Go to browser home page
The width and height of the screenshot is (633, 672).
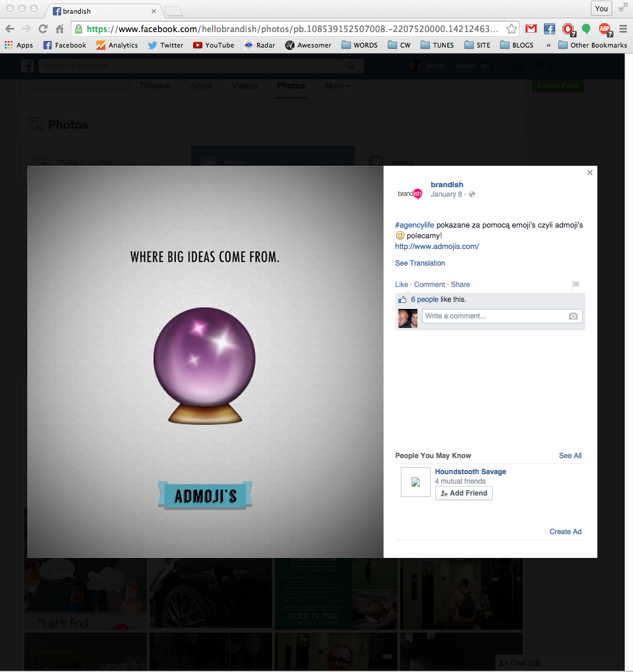coord(59,29)
